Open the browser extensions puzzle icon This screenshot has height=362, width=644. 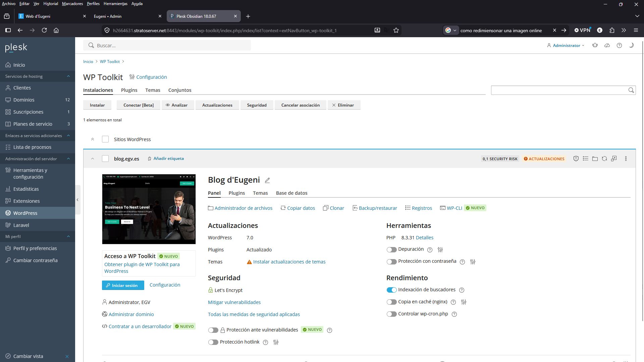[612, 30]
